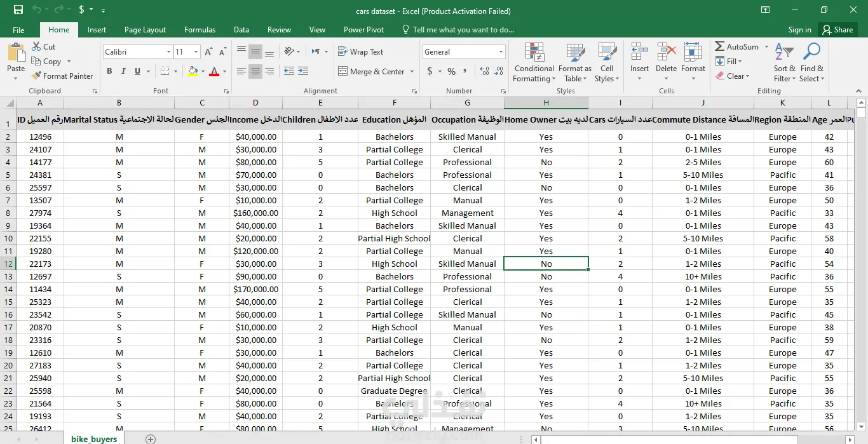
Task: Expand the General number format dropdown
Action: (501, 52)
